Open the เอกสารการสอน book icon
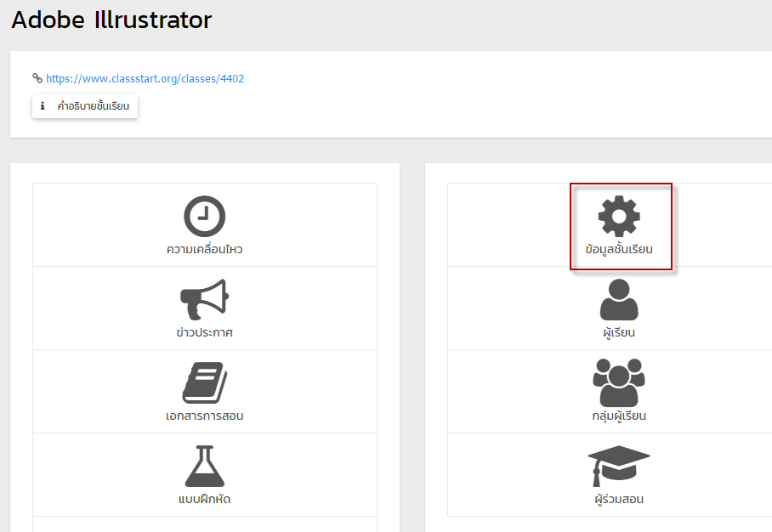This screenshot has width=772, height=532. [x=204, y=382]
